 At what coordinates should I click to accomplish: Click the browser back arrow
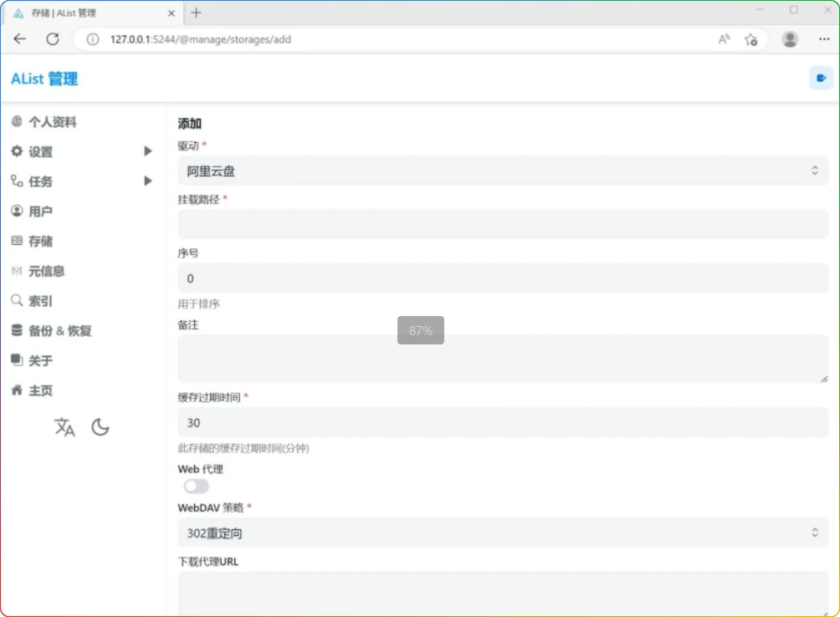pyautogui.click(x=20, y=39)
